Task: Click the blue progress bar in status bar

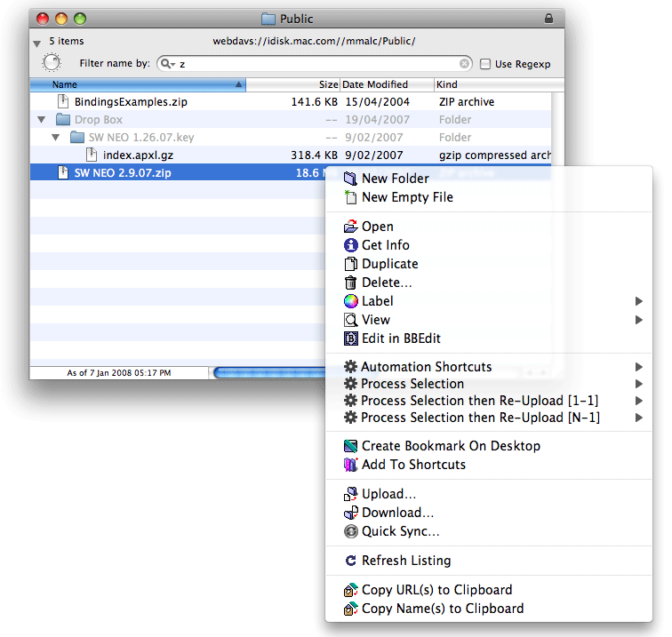Action: pyautogui.click(x=267, y=373)
